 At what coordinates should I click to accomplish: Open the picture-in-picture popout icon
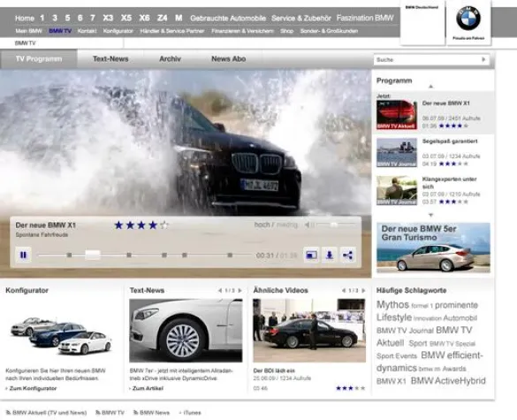coord(311,255)
